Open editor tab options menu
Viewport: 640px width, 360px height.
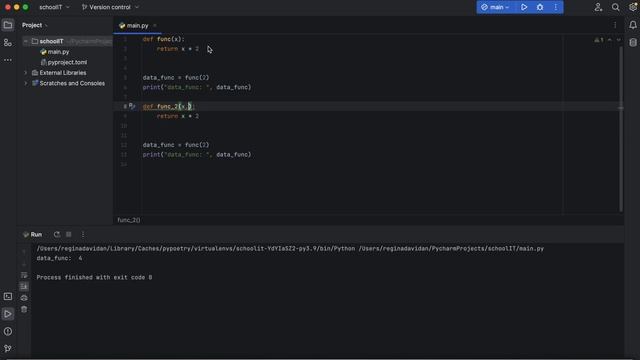pos(615,25)
